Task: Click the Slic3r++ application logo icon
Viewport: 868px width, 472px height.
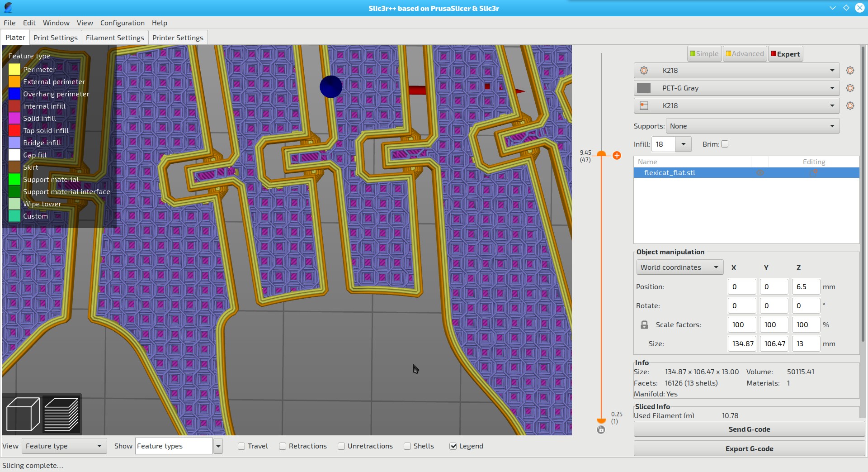Action: tap(8, 8)
